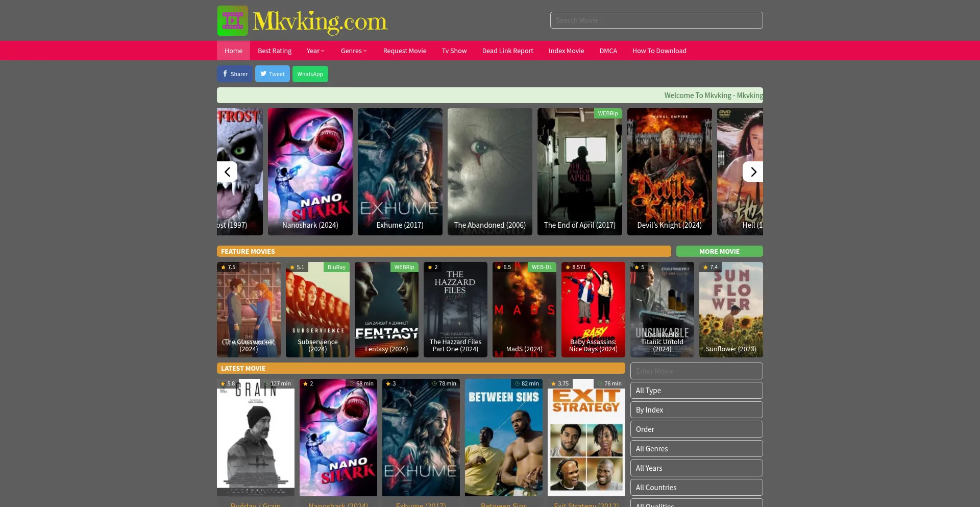Click the previous arrow on the movie carousel

tap(227, 172)
